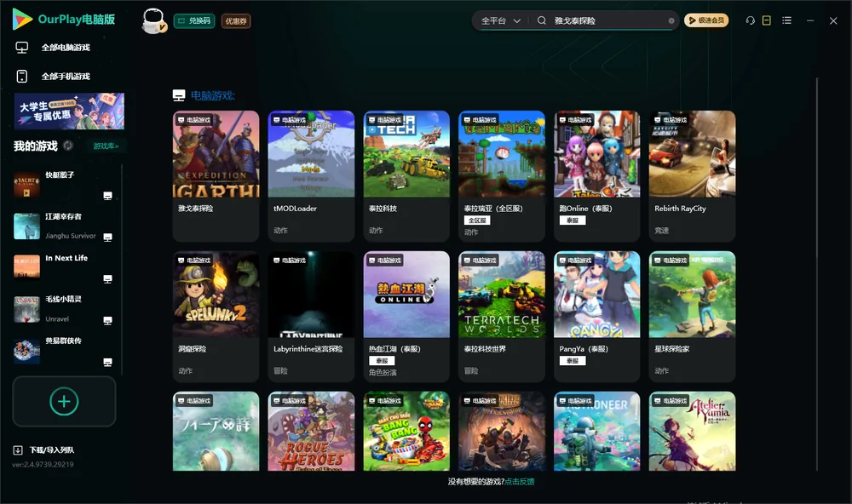Viewport: 852px width, 504px height.
Task: Refresh the 我的游戏 list
Action: pos(68,146)
